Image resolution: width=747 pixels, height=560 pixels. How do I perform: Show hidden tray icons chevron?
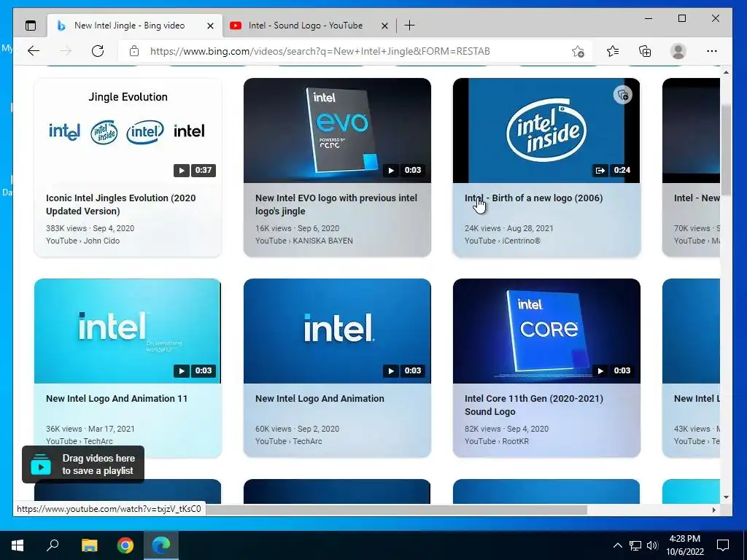click(x=617, y=545)
